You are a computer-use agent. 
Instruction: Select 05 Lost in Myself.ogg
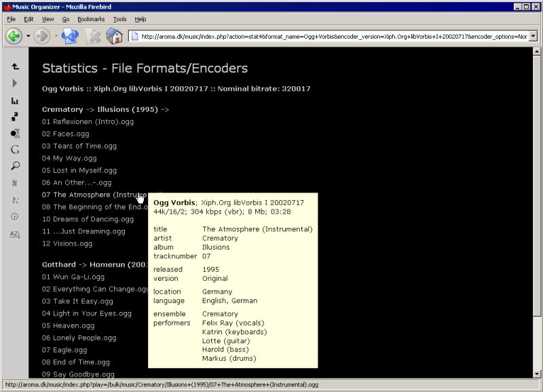(x=79, y=170)
